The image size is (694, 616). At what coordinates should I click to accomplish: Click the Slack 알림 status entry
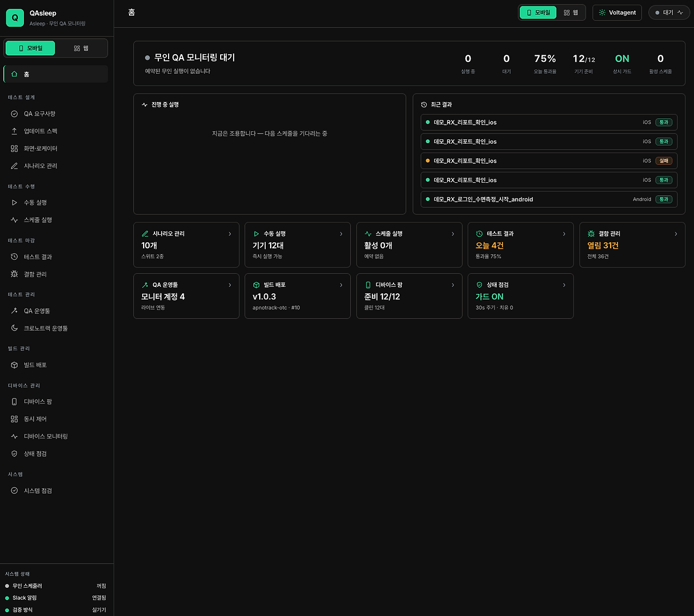[56, 598]
